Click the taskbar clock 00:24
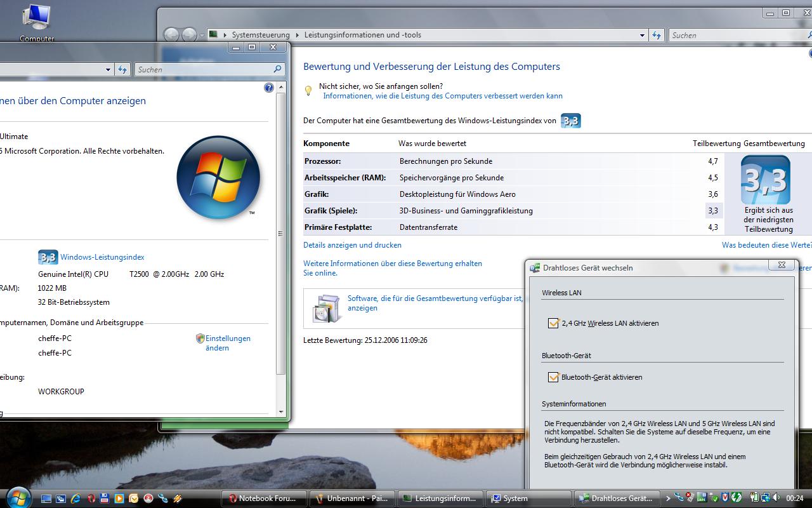The height and width of the screenshot is (508, 812). point(795,498)
